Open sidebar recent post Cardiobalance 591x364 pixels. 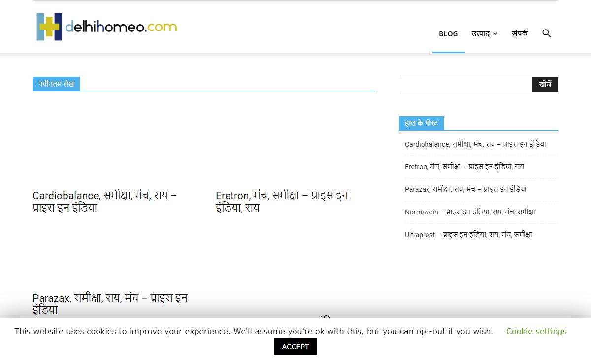pos(475,144)
